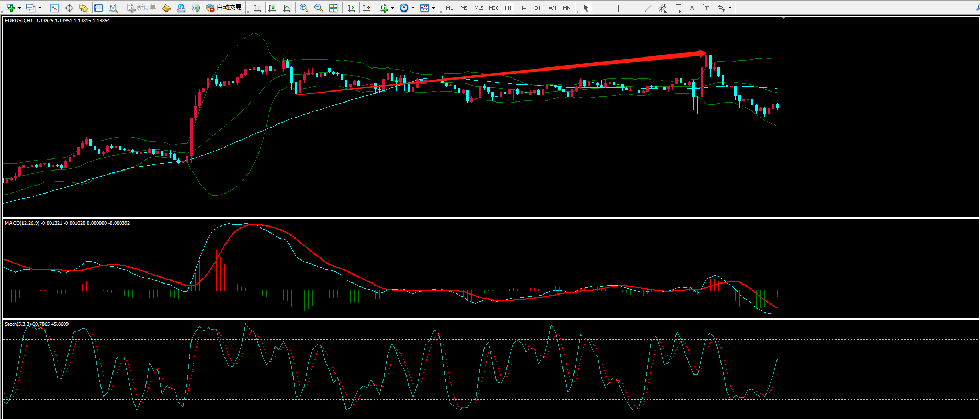Click the zoom out magnifier icon
This screenshot has width=980, height=419.
[318, 8]
